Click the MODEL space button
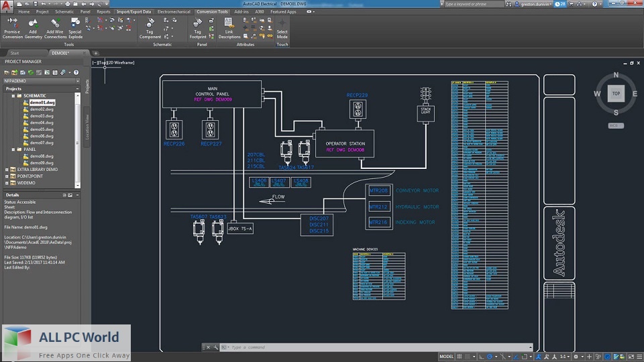The image size is (644, 362). pos(447,356)
